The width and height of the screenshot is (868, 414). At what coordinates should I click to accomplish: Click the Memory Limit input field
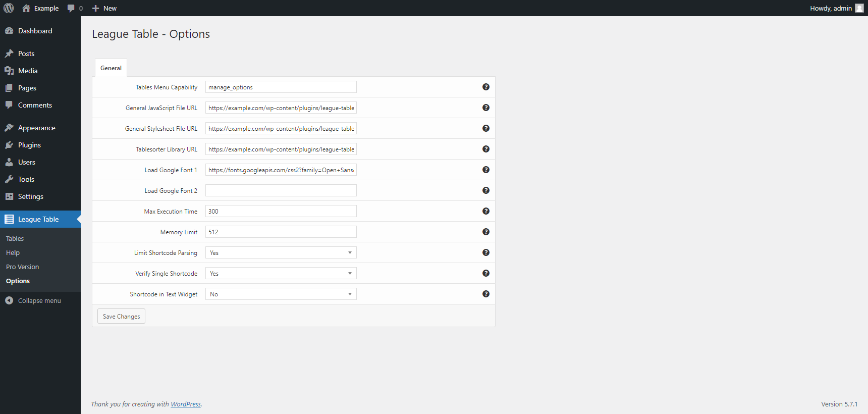click(x=281, y=232)
